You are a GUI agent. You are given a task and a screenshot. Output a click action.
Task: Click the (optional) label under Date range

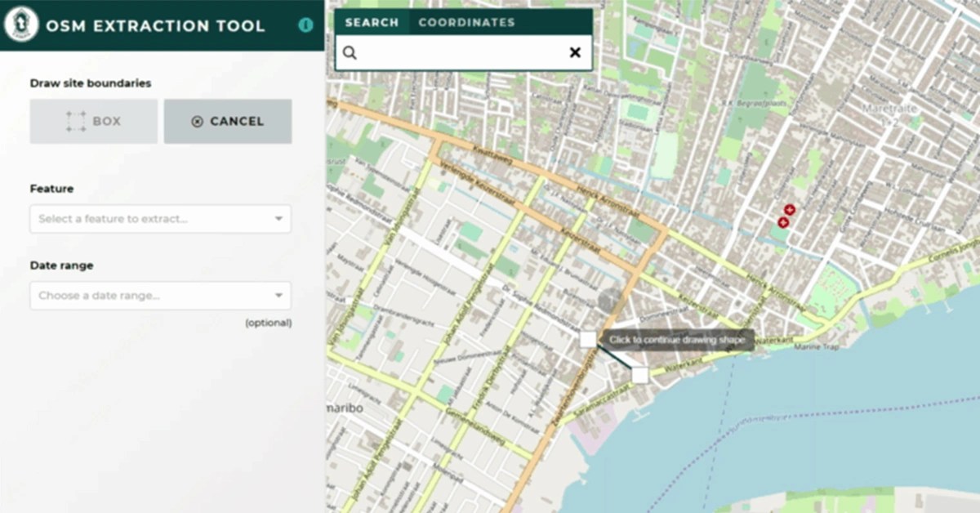(x=269, y=323)
